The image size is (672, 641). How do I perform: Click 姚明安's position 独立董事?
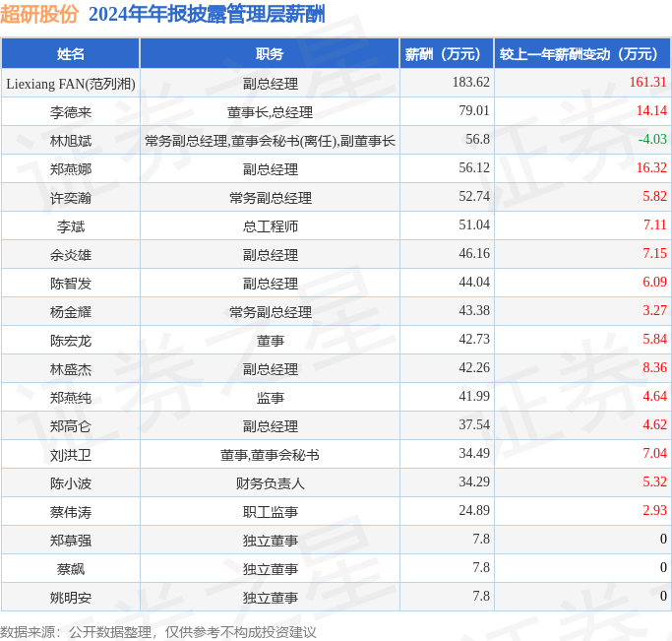tap(270, 598)
